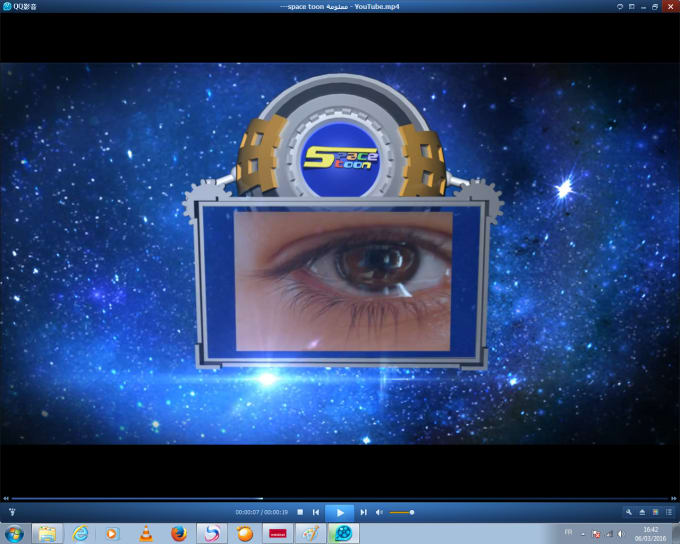680x544 pixels.
Task: Open the video effects icon at bottom left
Action: pyautogui.click(x=12, y=512)
